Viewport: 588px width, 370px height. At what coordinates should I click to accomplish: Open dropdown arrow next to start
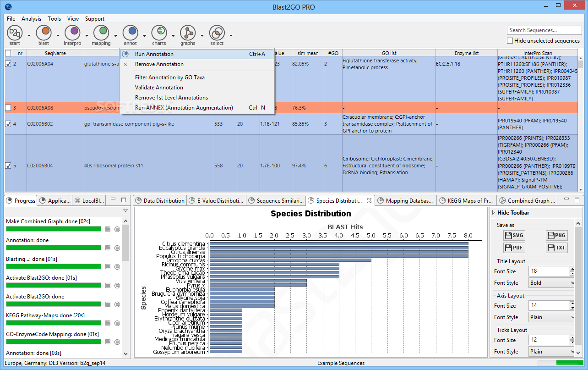(x=29, y=35)
